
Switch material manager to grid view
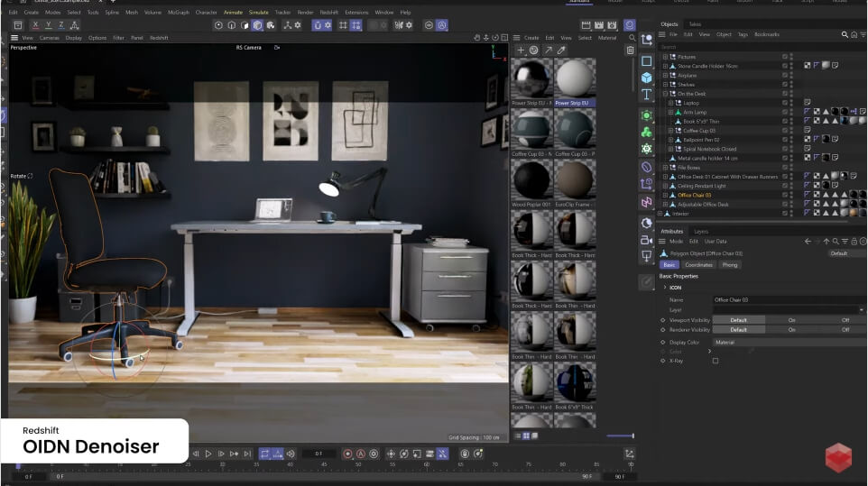coord(526,436)
